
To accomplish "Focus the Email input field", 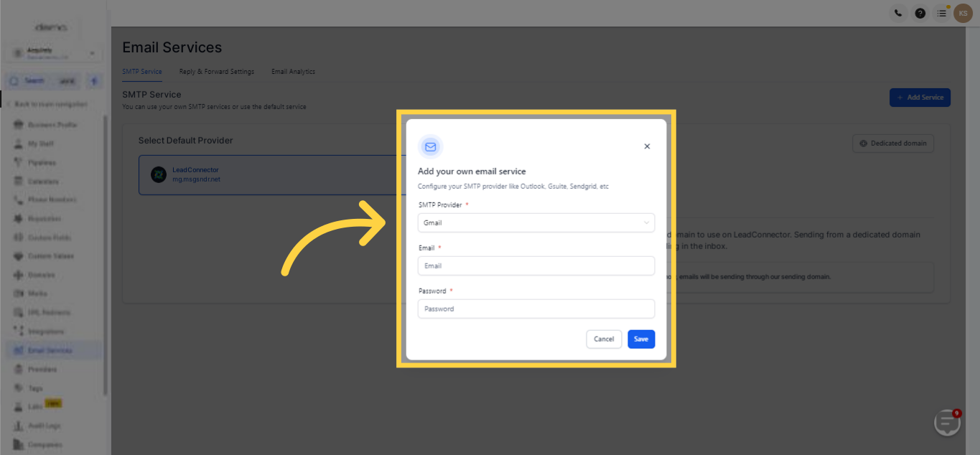I will click(x=536, y=266).
